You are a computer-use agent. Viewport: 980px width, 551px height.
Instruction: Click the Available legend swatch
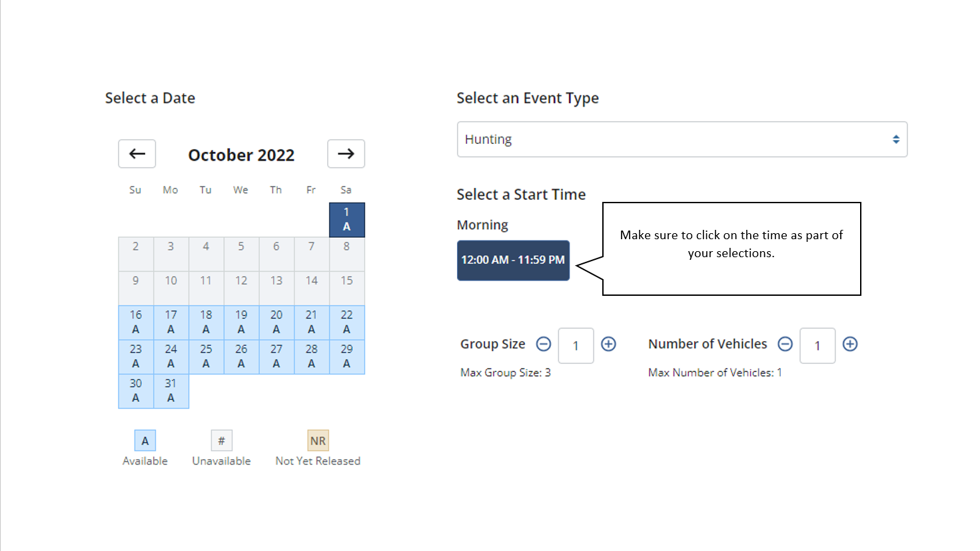click(145, 440)
